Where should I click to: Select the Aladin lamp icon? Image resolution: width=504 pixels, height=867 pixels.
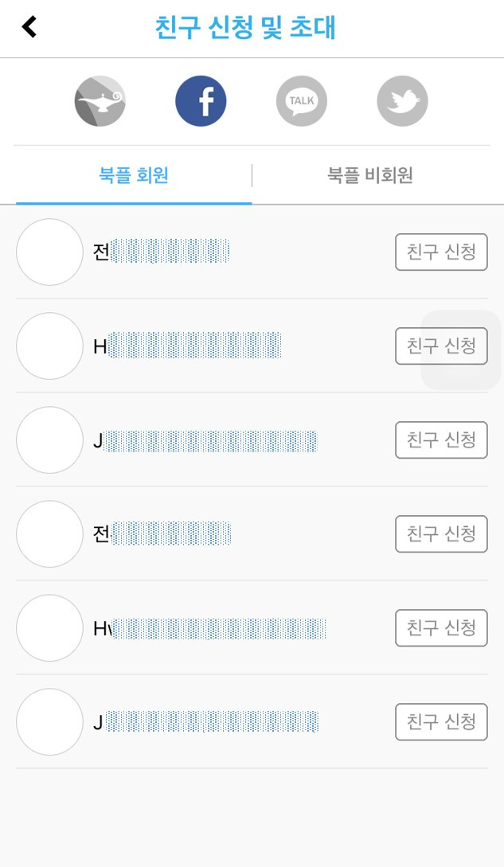click(100, 100)
